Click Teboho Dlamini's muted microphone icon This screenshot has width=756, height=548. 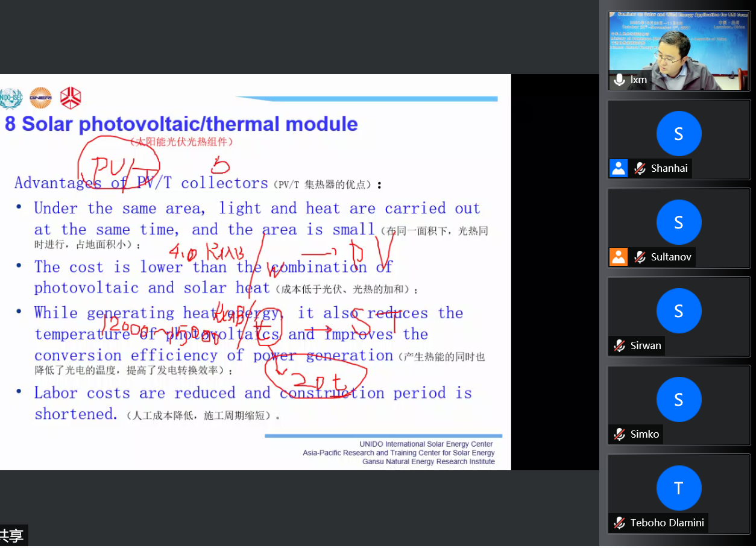[619, 523]
